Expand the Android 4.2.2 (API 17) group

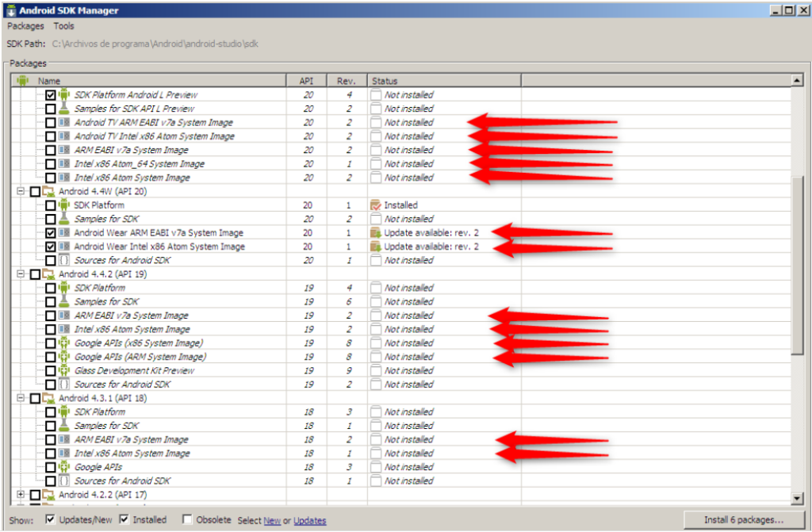coord(21,494)
